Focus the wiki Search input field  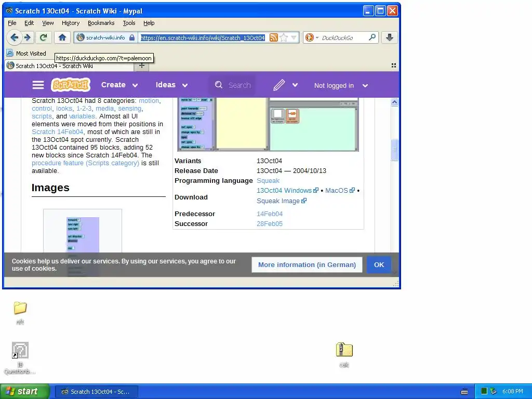tap(240, 85)
